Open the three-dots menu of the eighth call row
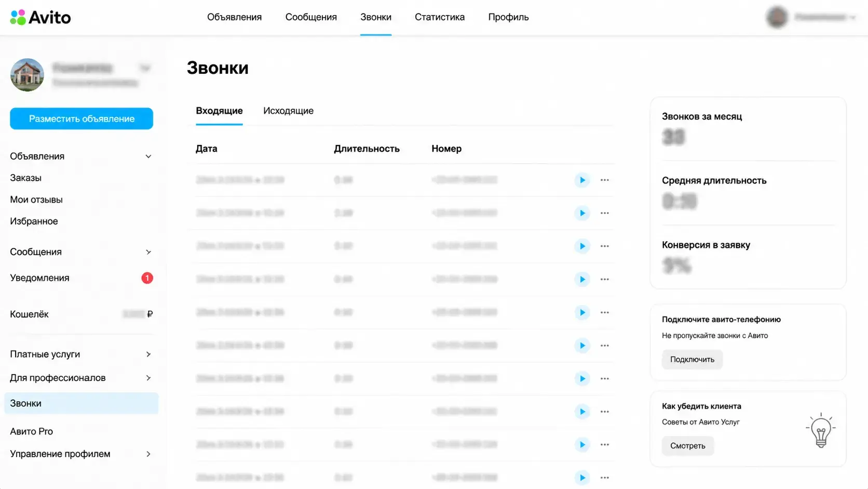868x489 pixels. click(x=605, y=412)
